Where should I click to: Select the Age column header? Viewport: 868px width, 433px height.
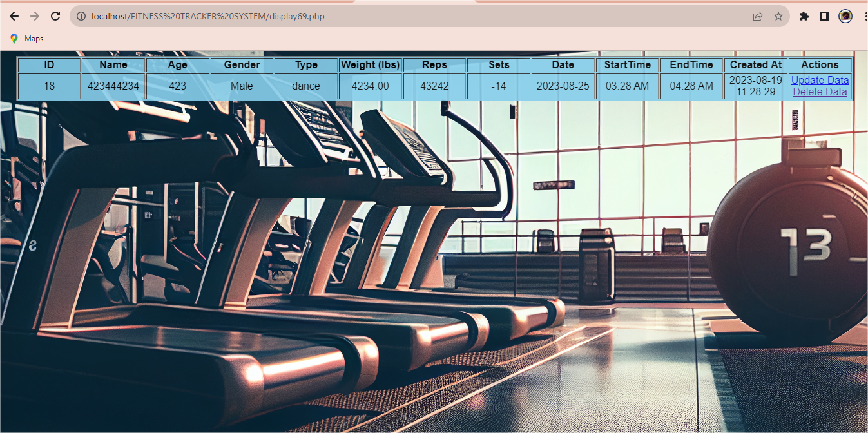178,64
